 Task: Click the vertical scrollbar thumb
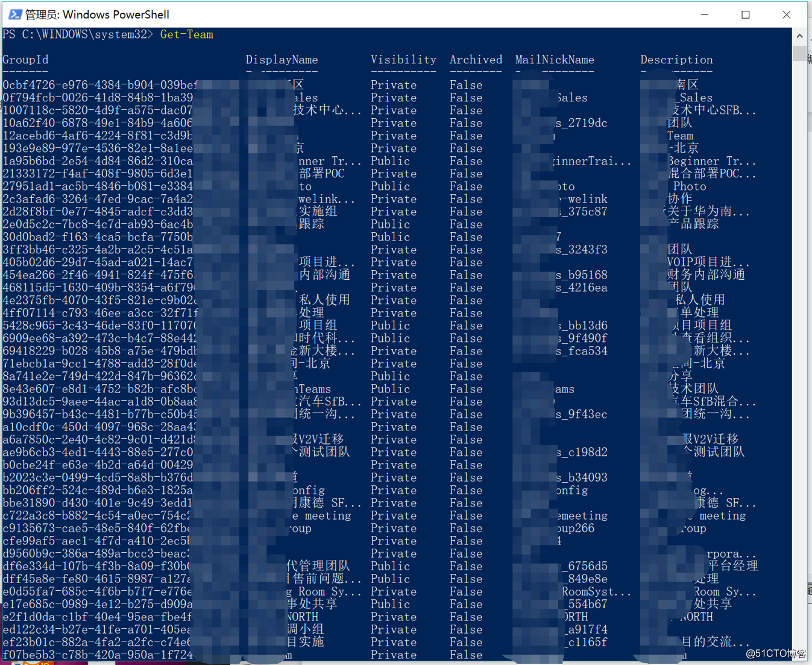point(799,53)
